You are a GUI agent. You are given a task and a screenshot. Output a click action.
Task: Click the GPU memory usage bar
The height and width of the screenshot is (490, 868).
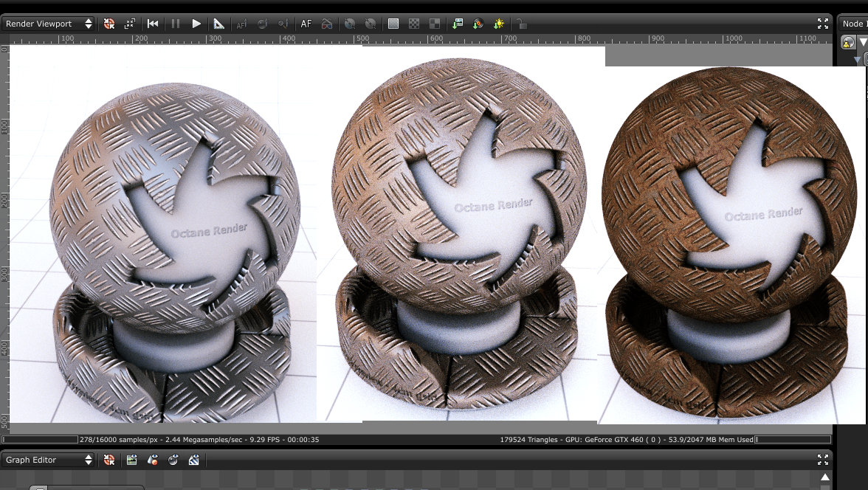tap(793, 440)
